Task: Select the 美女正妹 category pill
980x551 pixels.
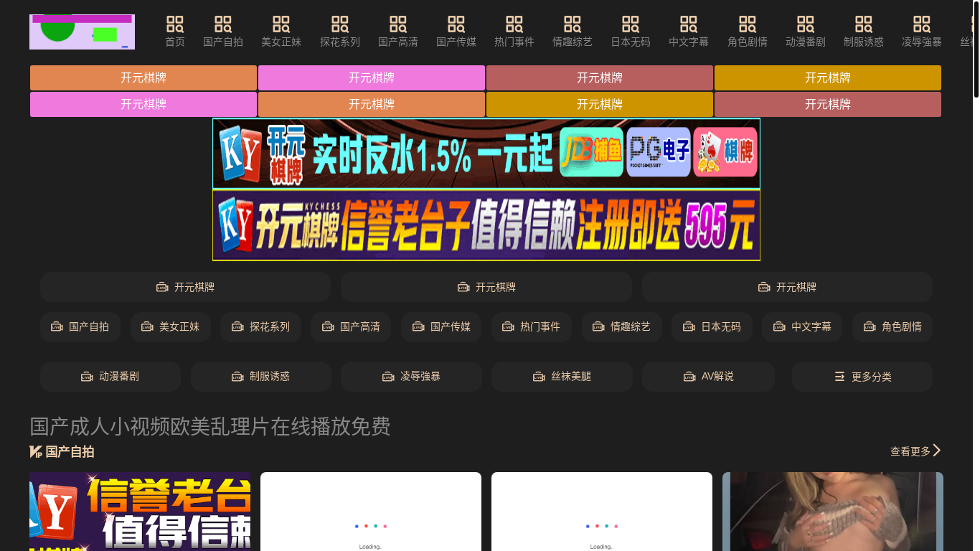Action: (171, 326)
